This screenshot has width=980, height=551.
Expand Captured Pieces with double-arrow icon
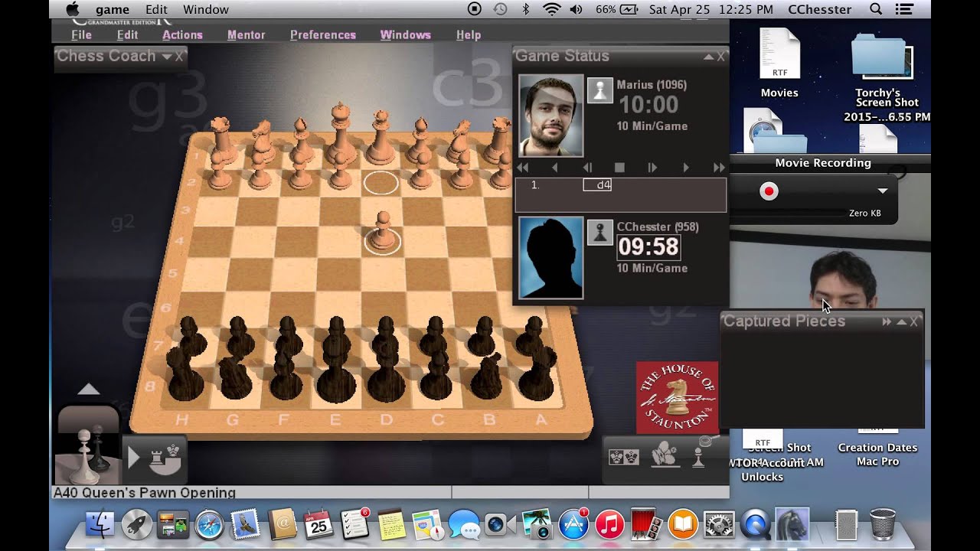[x=887, y=322]
